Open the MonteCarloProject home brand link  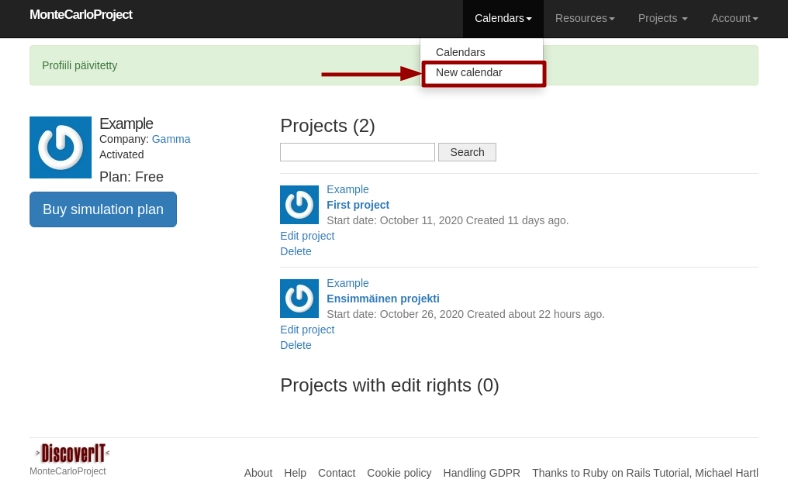(81, 15)
